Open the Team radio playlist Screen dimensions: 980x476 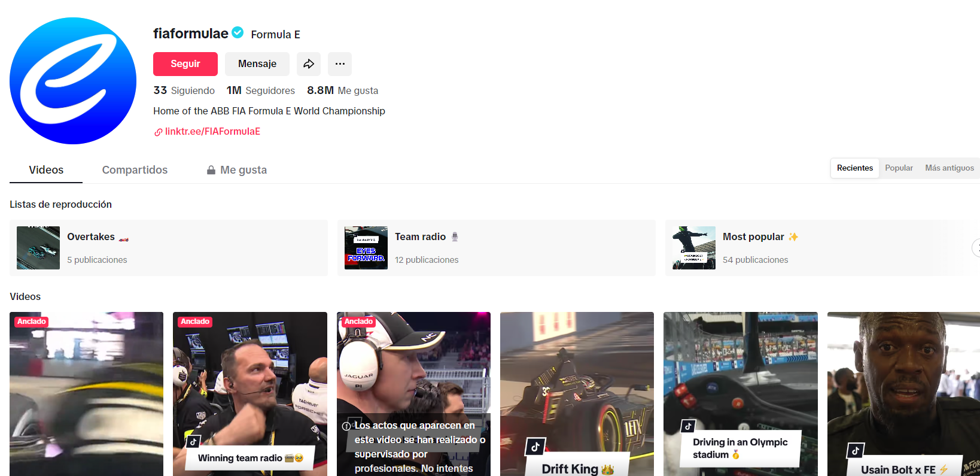tap(497, 248)
